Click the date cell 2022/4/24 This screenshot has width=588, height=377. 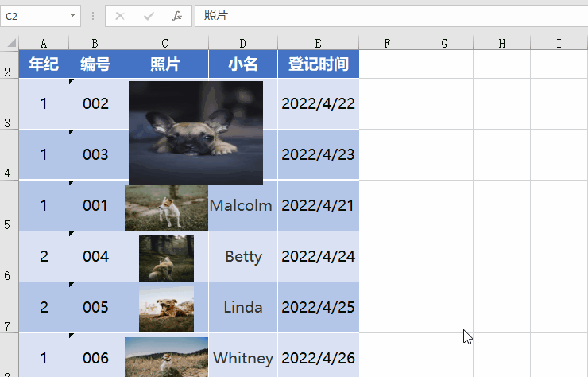coord(318,256)
